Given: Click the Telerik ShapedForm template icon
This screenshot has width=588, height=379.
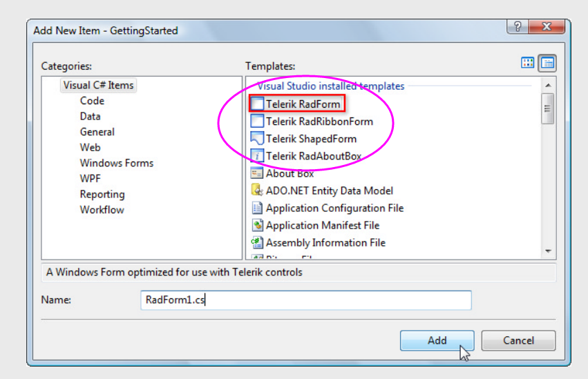Looking at the screenshot, I should pos(257,138).
